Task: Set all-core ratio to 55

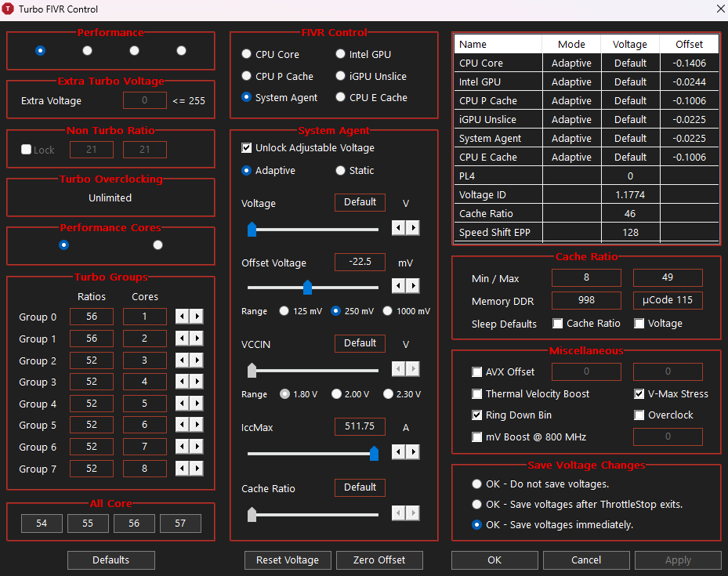Action: pos(88,523)
